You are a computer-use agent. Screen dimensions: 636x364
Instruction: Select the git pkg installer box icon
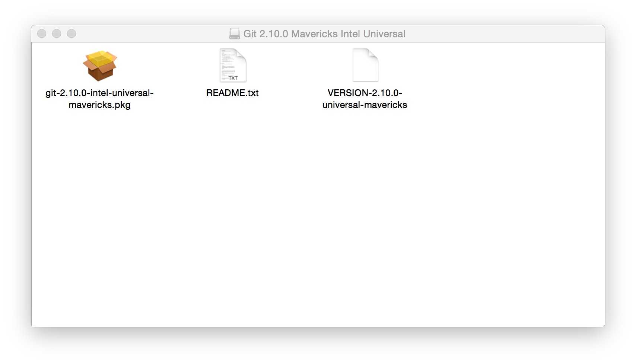coord(100,66)
